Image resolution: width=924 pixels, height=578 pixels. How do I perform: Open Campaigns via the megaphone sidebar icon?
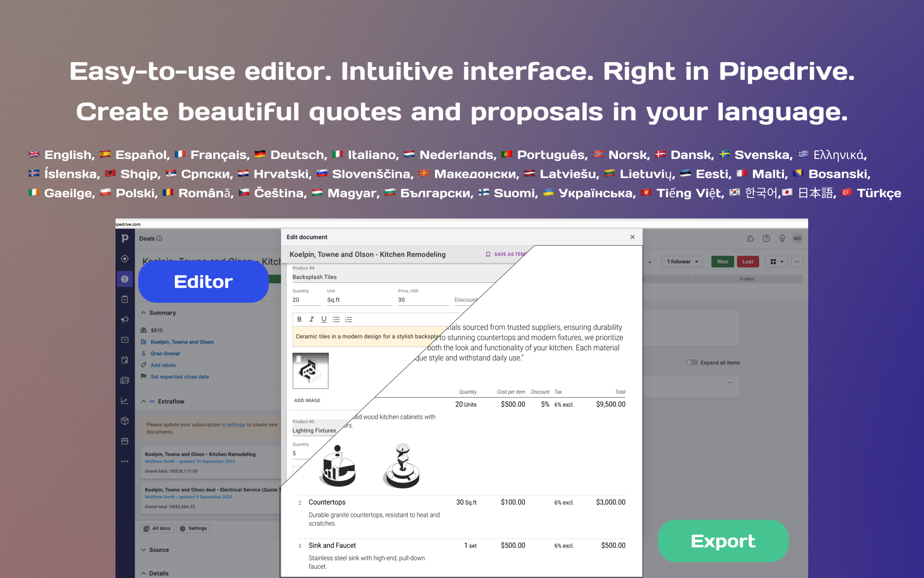125,319
